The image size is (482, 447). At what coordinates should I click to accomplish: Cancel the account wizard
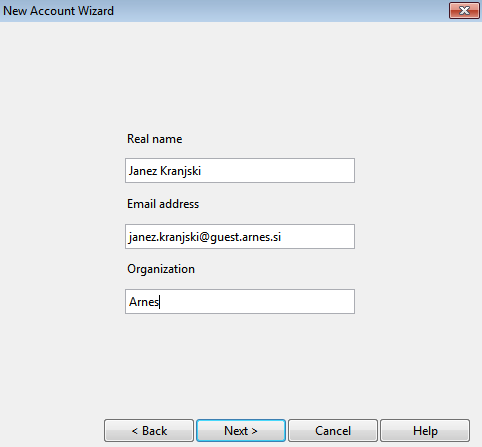click(x=333, y=431)
